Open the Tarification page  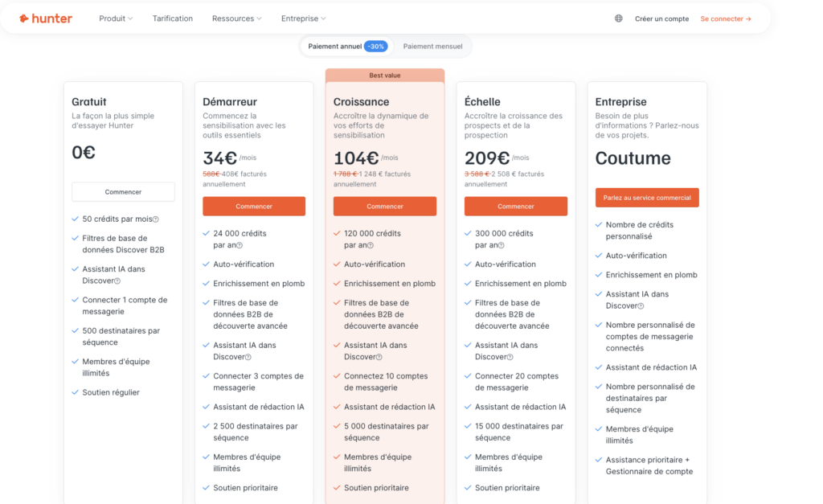[173, 18]
